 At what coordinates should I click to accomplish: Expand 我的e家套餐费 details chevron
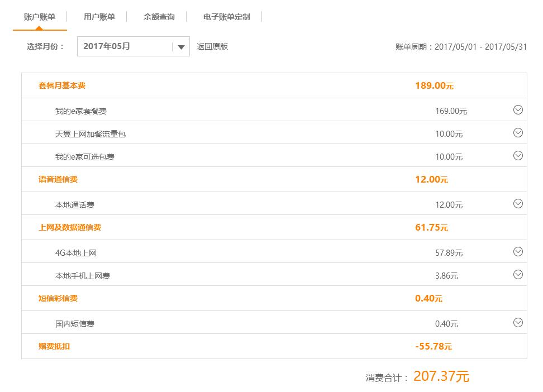[x=518, y=110]
